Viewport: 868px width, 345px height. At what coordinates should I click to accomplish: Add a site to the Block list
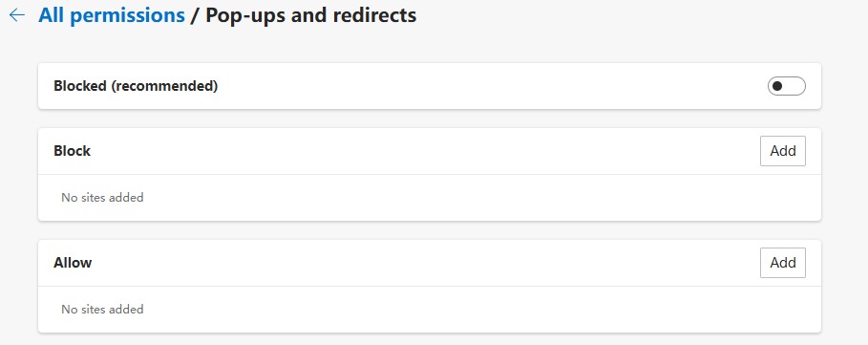click(783, 151)
